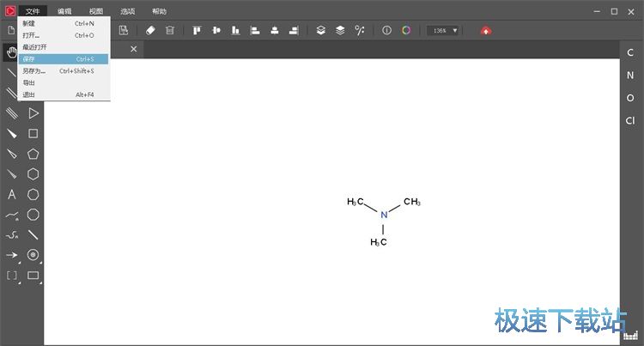The image size is (644, 346).
Task: Pick the pentagon ring tool
Action: pyautogui.click(x=33, y=154)
